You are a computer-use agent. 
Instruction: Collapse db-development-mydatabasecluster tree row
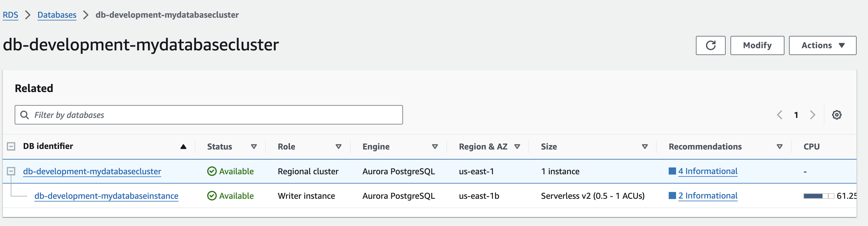tap(11, 171)
